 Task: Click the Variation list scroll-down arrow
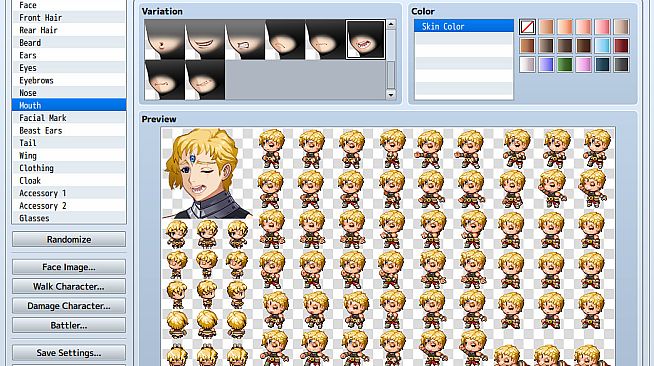coord(391,95)
